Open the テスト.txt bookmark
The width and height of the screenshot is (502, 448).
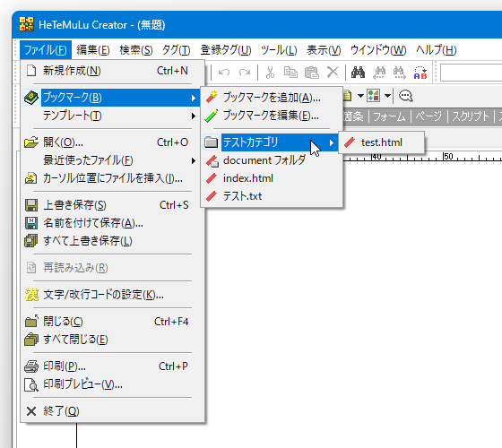272,196
